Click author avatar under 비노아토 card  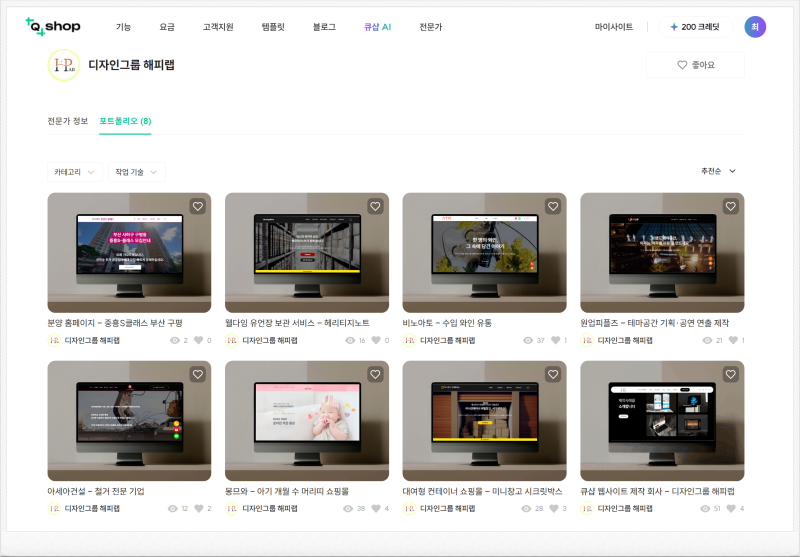409,340
